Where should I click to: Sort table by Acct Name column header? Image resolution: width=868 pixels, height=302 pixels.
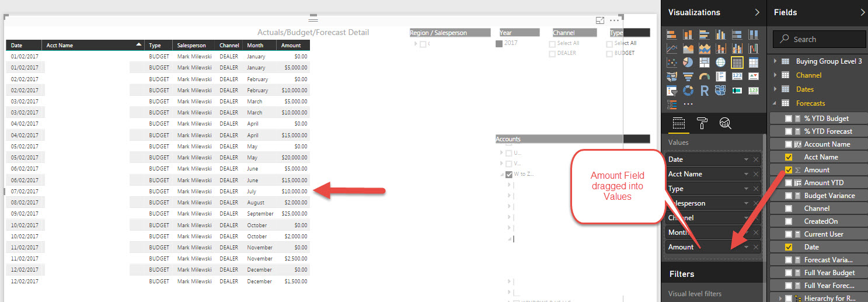93,45
